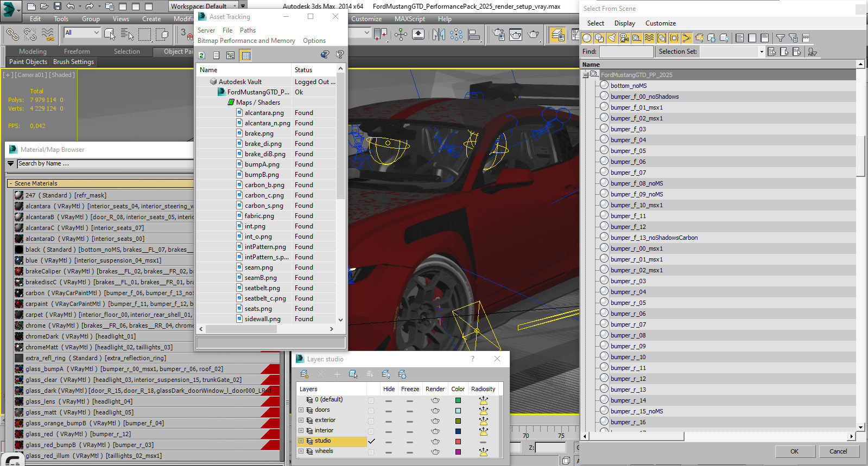868x466 pixels.
Task: Click the Find input field
Action: [x=626, y=52]
